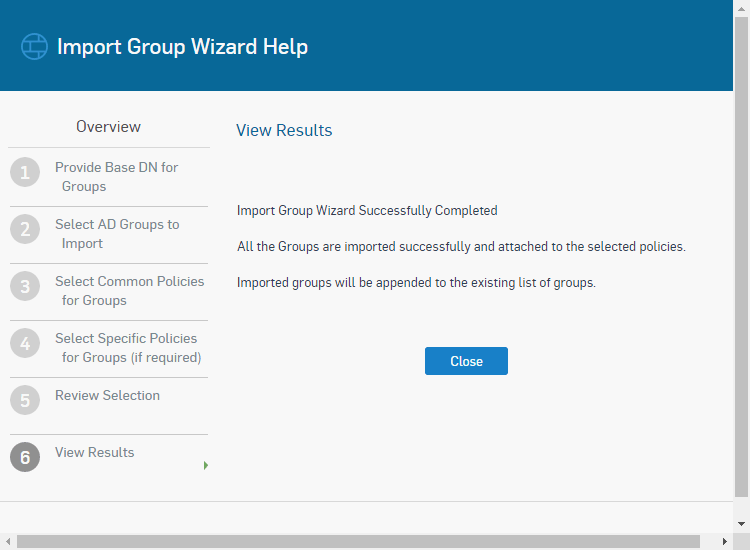The width and height of the screenshot is (750, 550).
Task: Open the View Results step label
Action: coord(94,452)
